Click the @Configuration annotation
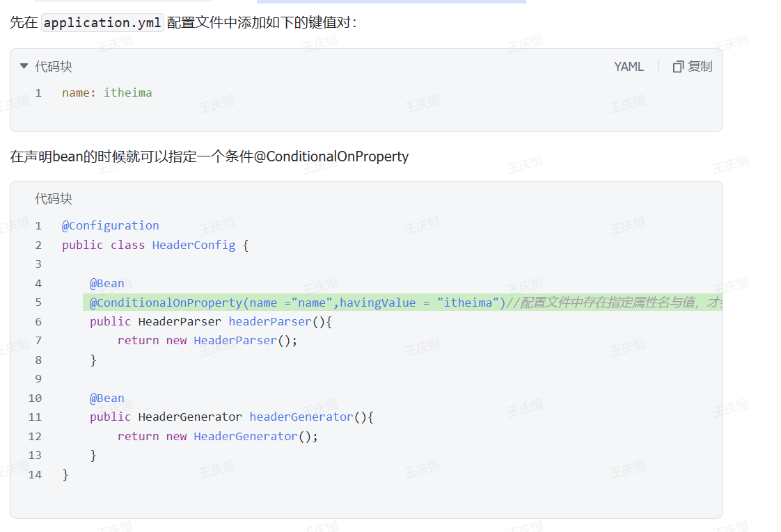Screen dimensions: 781x532 pyautogui.click(x=110, y=225)
